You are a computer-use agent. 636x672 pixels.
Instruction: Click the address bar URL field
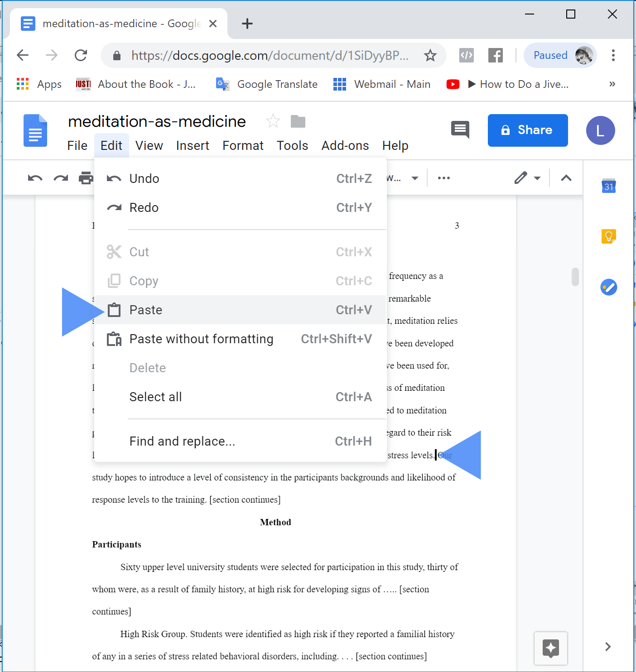coord(270,55)
